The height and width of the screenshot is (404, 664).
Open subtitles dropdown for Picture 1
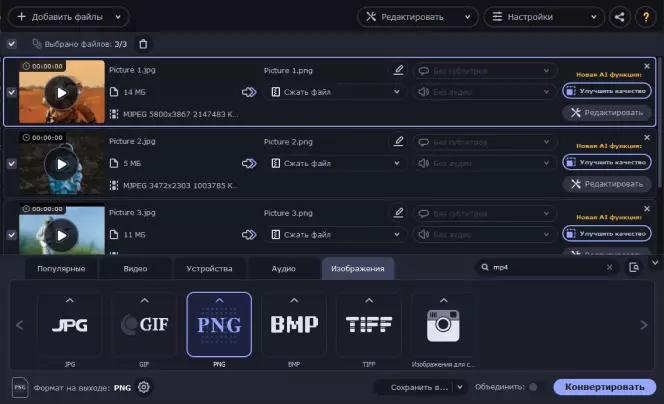485,71
